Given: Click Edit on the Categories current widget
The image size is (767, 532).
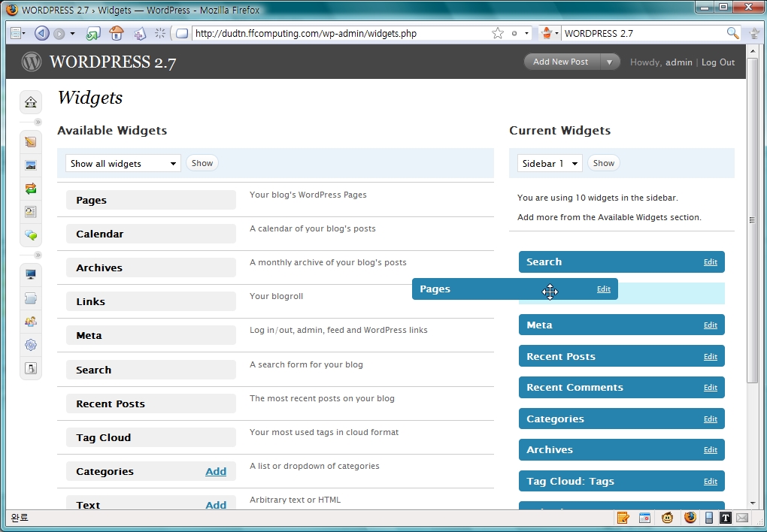Looking at the screenshot, I should [711, 419].
